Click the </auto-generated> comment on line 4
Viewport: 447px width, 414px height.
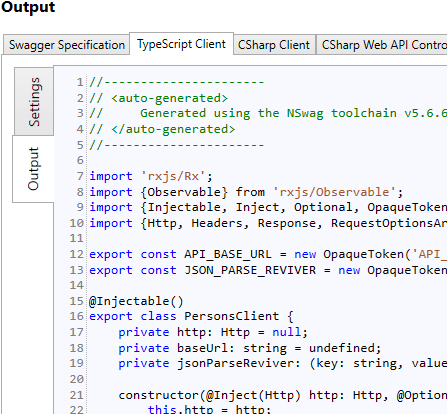(162, 129)
